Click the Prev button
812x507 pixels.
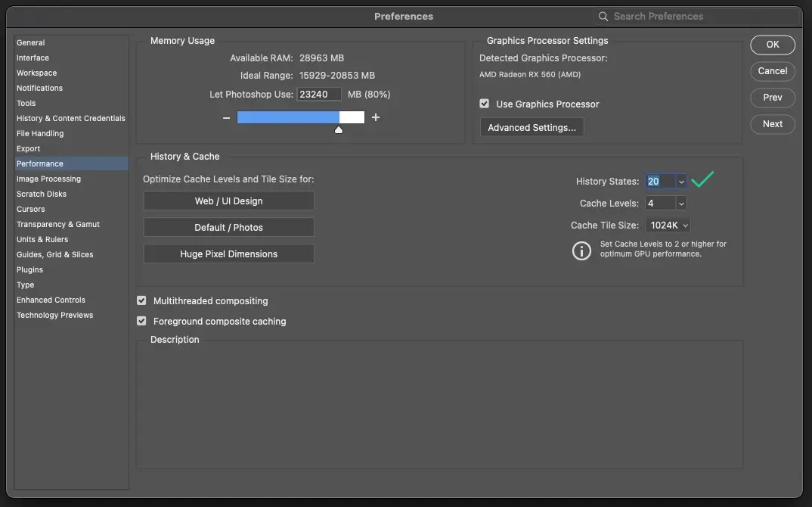pyautogui.click(x=773, y=98)
